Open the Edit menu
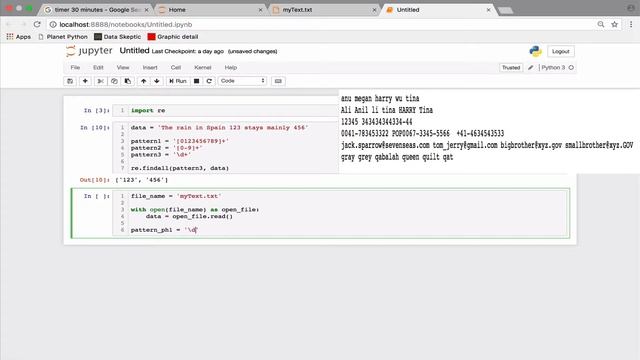This screenshot has width=640, height=360. (98, 67)
